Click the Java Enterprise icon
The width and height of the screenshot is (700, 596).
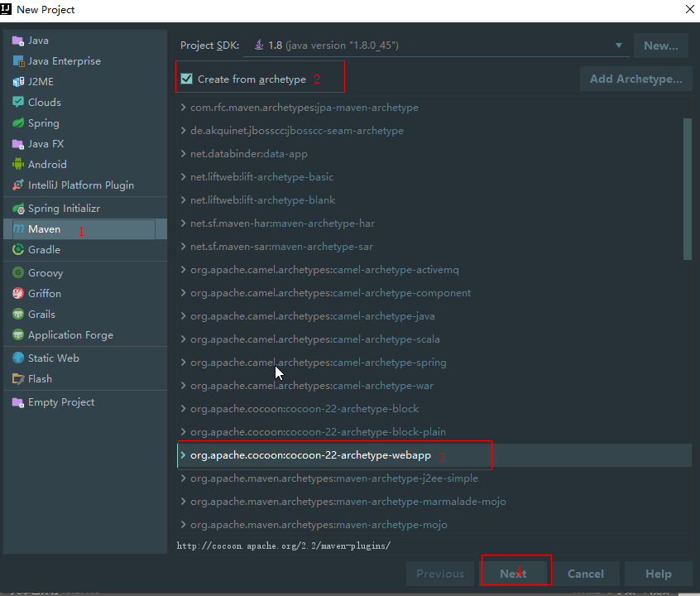point(18,61)
